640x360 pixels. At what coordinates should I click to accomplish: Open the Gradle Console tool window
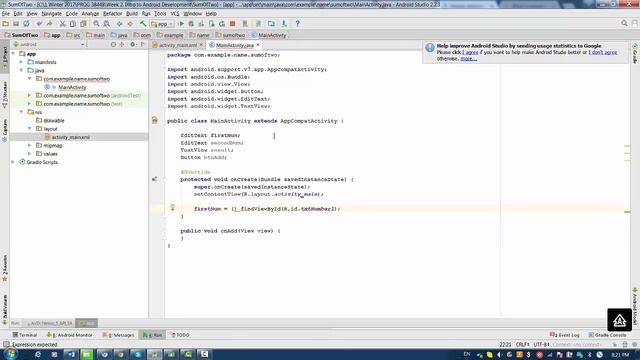pyautogui.click(x=607, y=335)
